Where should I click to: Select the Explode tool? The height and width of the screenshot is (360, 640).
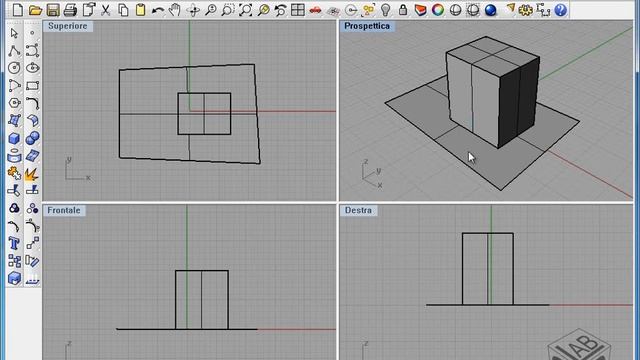click(32, 173)
